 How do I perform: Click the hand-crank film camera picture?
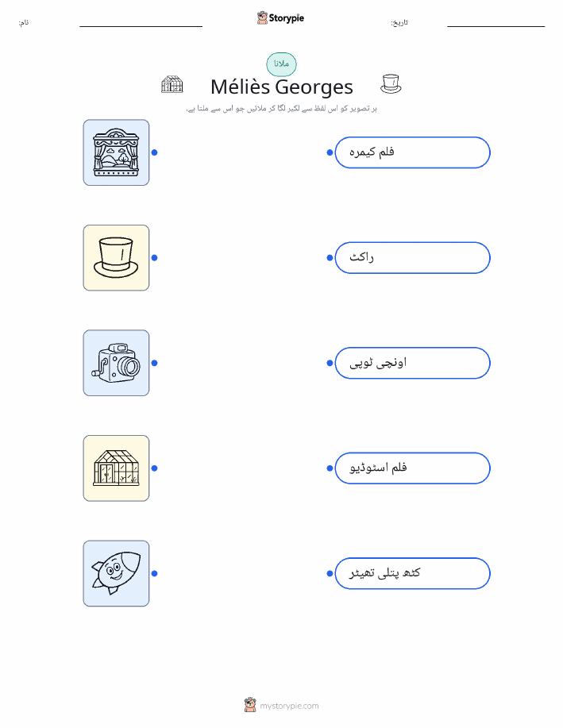point(116,363)
